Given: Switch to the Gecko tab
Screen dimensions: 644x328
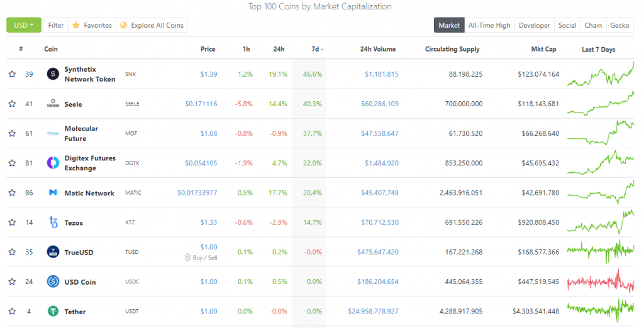Looking at the screenshot, I should tap(619, 25).
